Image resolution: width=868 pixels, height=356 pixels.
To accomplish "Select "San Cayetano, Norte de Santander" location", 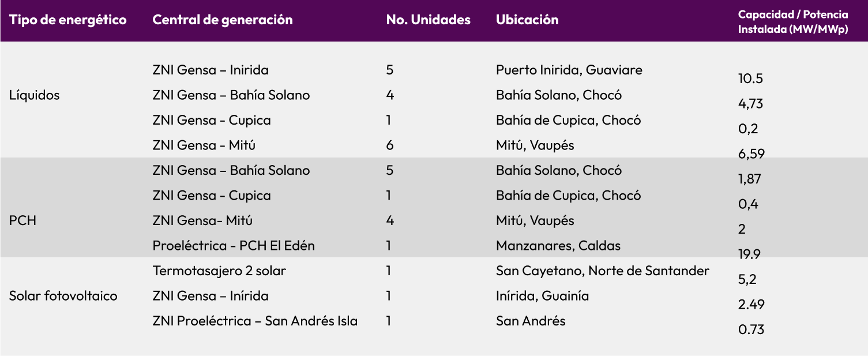I will (x=602, y=271).
